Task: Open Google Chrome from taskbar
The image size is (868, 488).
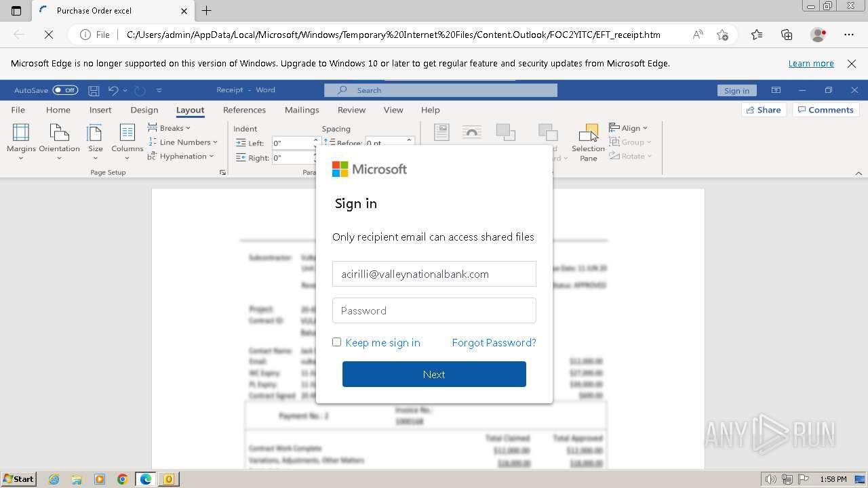Action: (x=122, y=479)
